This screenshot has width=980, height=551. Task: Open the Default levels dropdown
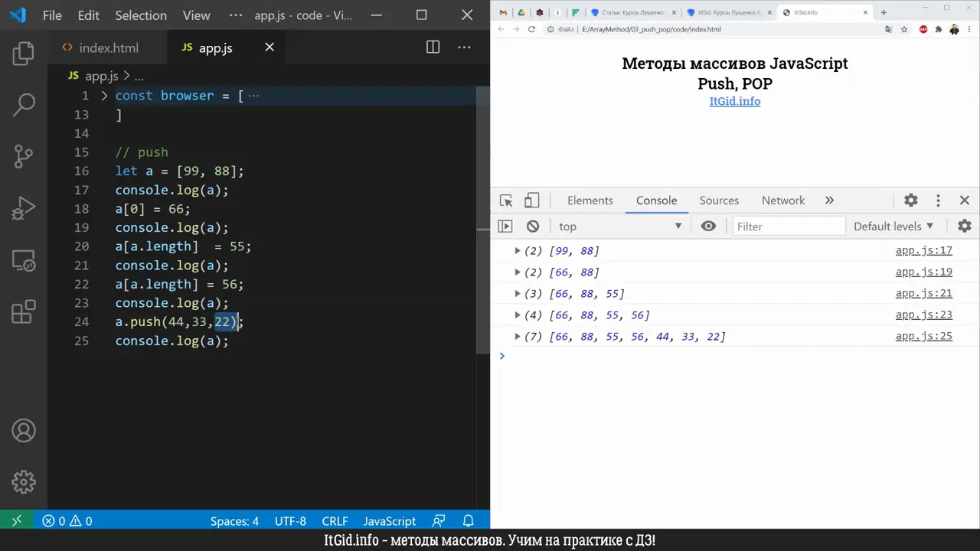pyautogui.click(x=893, y=226)
